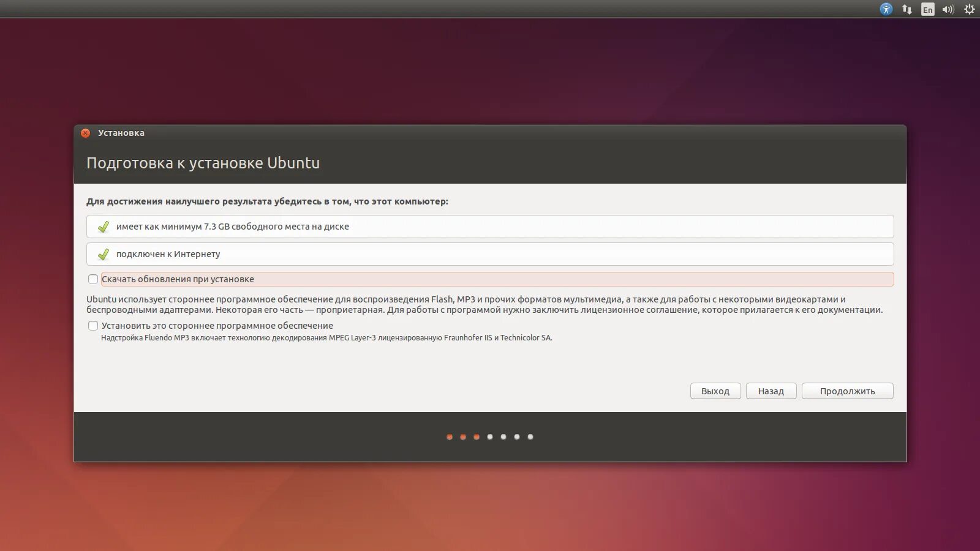Click the Выход button
The image size is (980, 551).
715,391
